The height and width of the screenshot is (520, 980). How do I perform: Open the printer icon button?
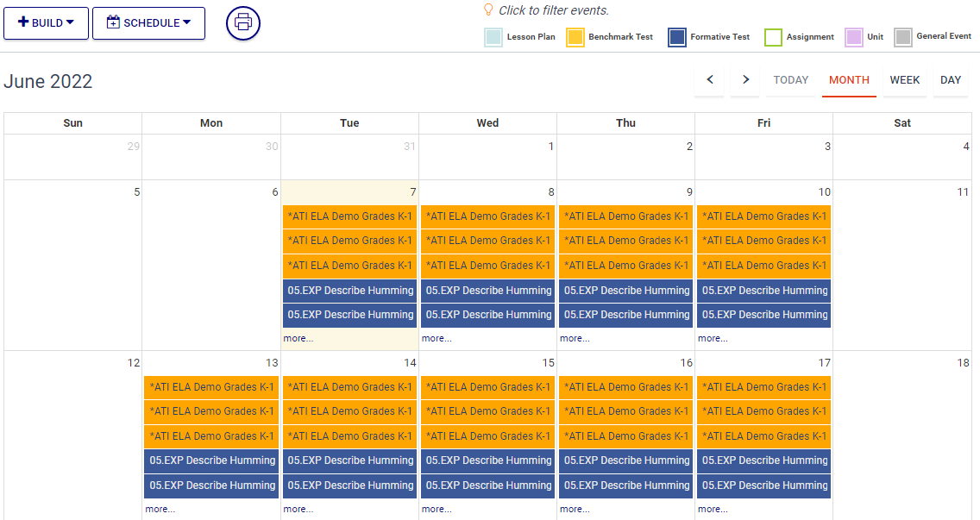coord(243,23)
